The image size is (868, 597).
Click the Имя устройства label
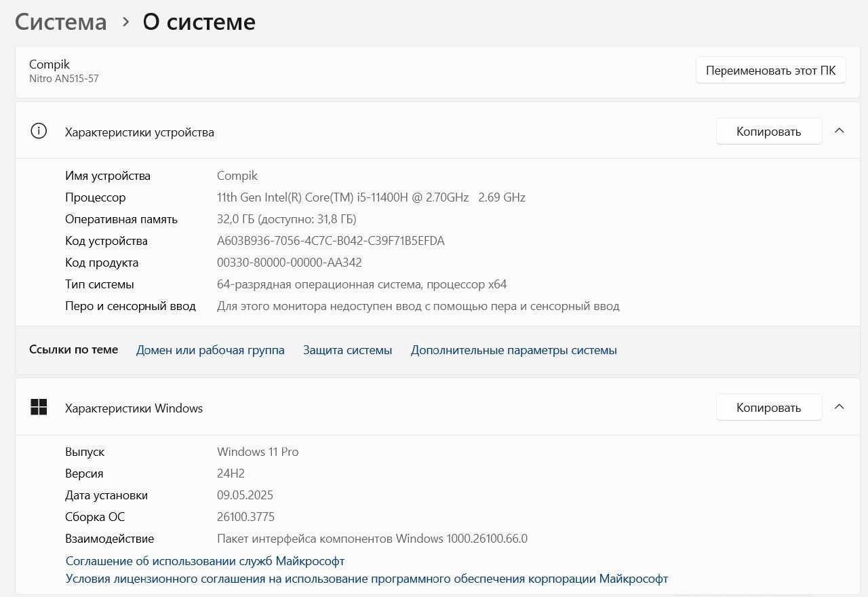point(108,176)
